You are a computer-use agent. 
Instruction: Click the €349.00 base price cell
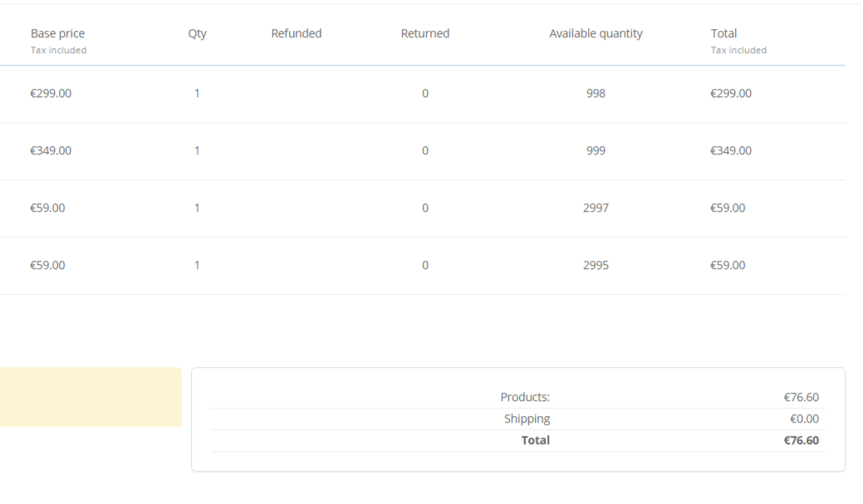tap(51, 151)
